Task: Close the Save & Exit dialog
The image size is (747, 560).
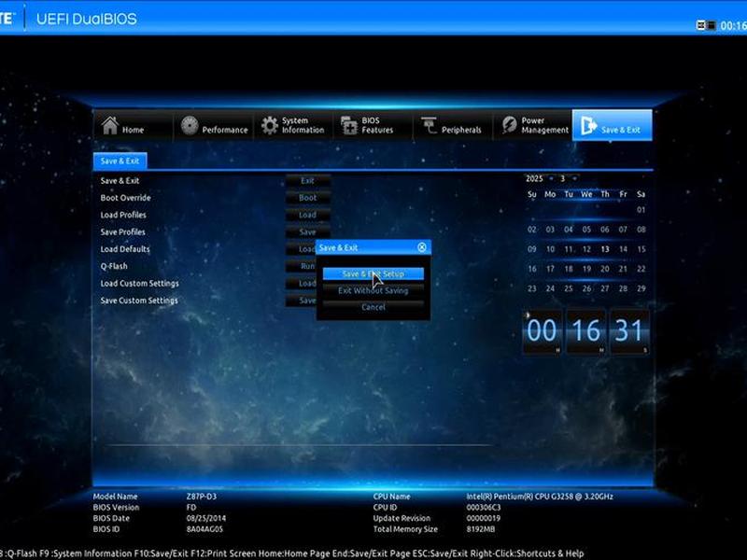Action: coord(422,247)
